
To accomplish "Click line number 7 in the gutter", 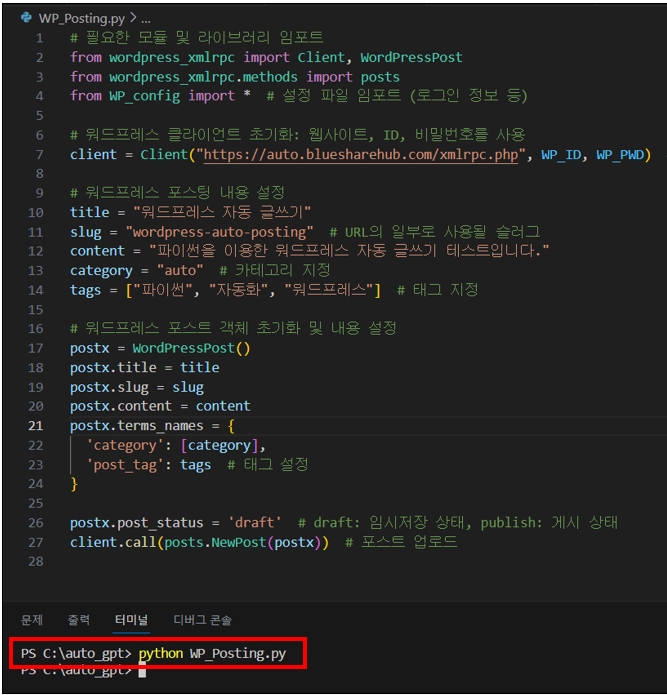I will point(39,155).
